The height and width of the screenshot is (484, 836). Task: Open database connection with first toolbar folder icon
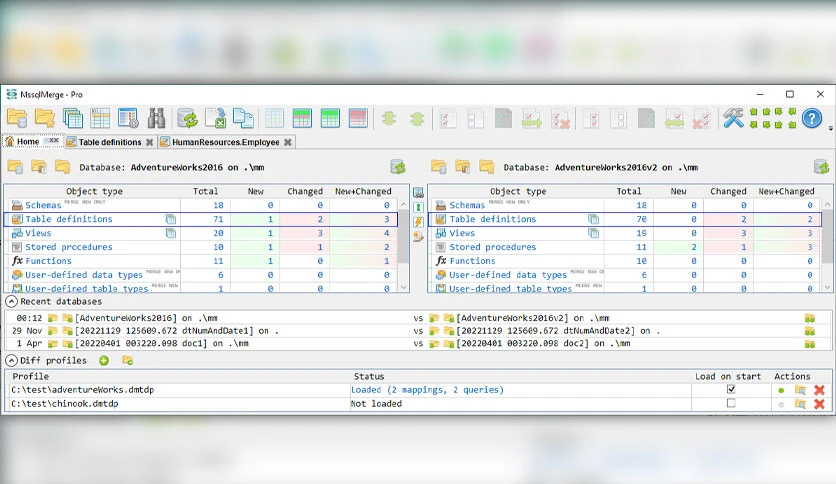17,118
